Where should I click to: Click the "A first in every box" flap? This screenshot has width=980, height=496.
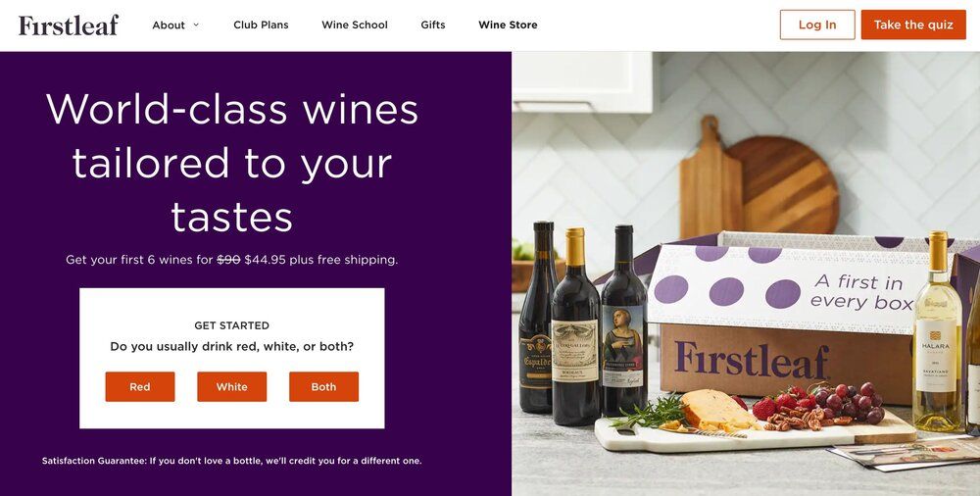coord(784,287)
